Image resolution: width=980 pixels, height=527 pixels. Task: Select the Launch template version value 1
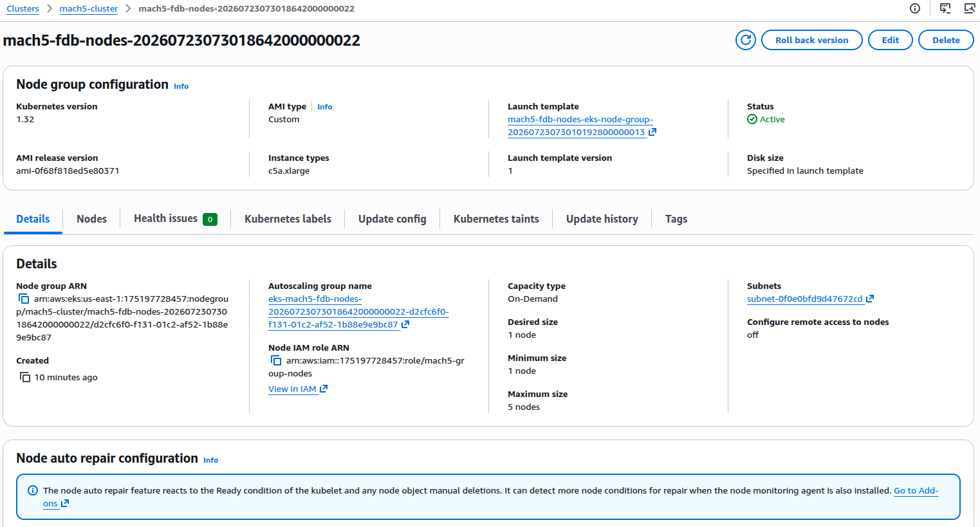[x=510, y=171]
